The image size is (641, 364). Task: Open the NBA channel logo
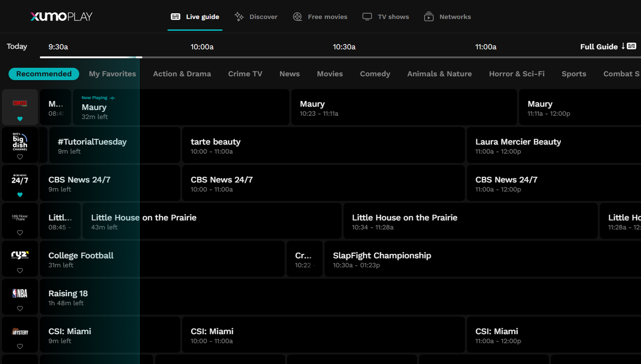click(x=20, y=293)
